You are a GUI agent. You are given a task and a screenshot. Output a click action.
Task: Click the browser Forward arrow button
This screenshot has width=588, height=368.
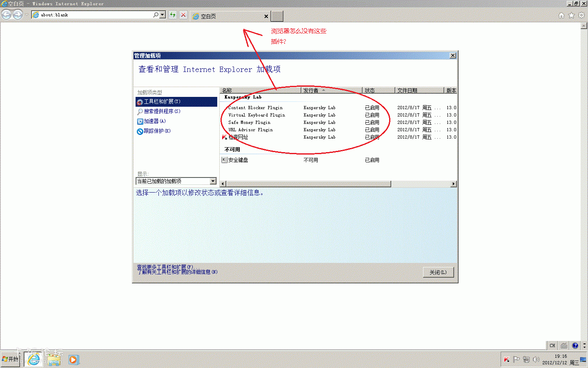18,15
